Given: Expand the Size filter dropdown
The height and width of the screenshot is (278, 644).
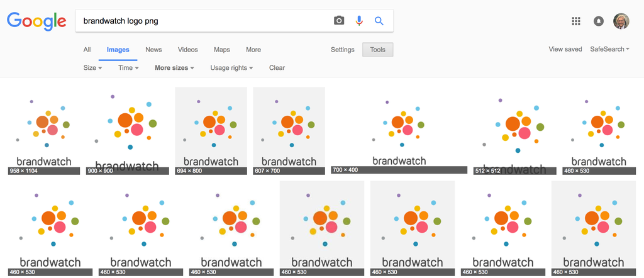Looking at the screenshot, I should (x=92, y=68).
